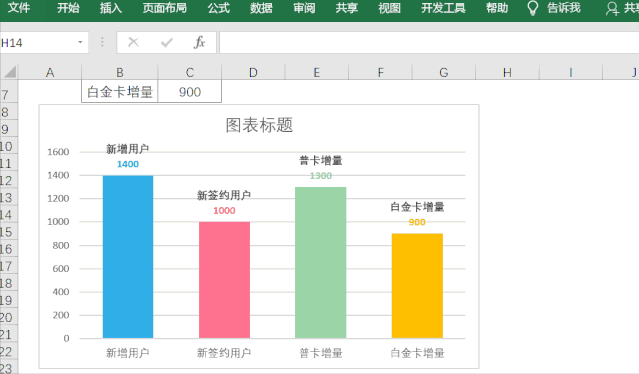Click the 白金卡增量 horizontal axis label
639x374 pixels.
tap(417, 353)
